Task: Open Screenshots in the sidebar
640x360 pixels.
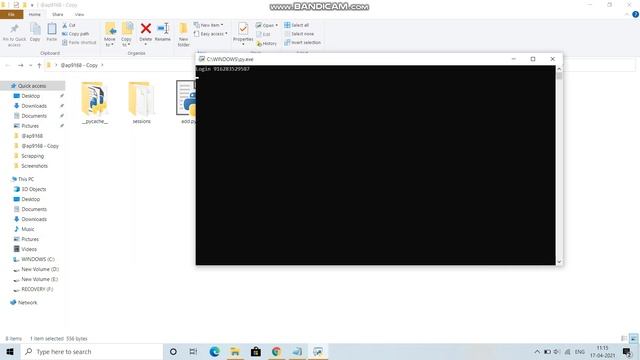Action: pos(34,166)
